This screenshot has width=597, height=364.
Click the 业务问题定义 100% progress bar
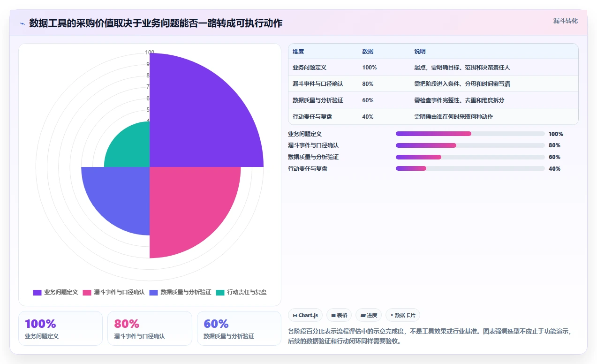point(470,134)
